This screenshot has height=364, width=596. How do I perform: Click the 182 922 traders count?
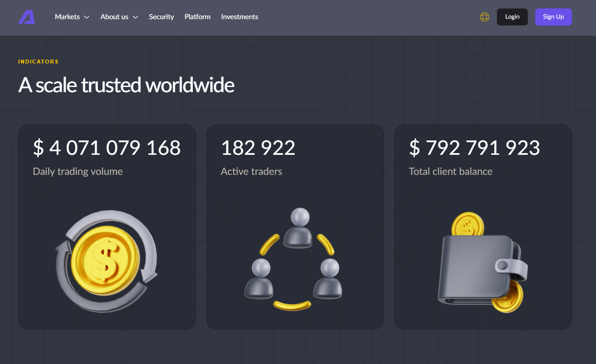coord(258,148)
